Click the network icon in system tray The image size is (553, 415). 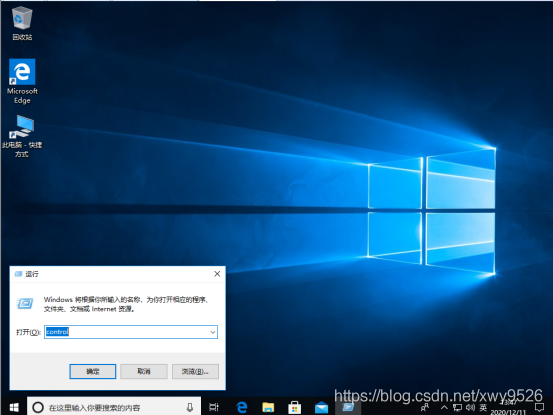coord(457,408)
